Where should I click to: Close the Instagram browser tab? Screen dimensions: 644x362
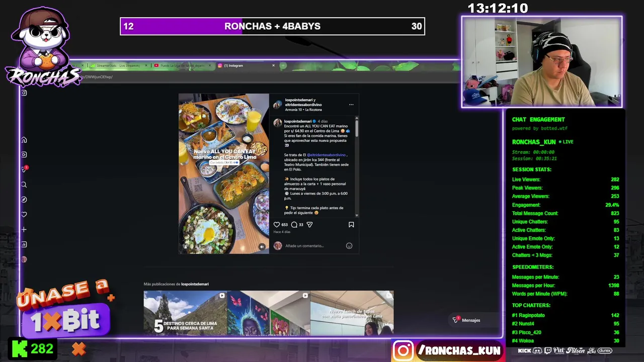[x=274, y=65]
